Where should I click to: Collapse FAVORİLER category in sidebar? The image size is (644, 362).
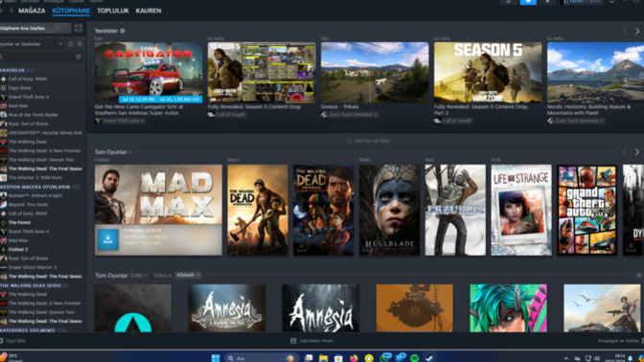(x=17, y=70)
